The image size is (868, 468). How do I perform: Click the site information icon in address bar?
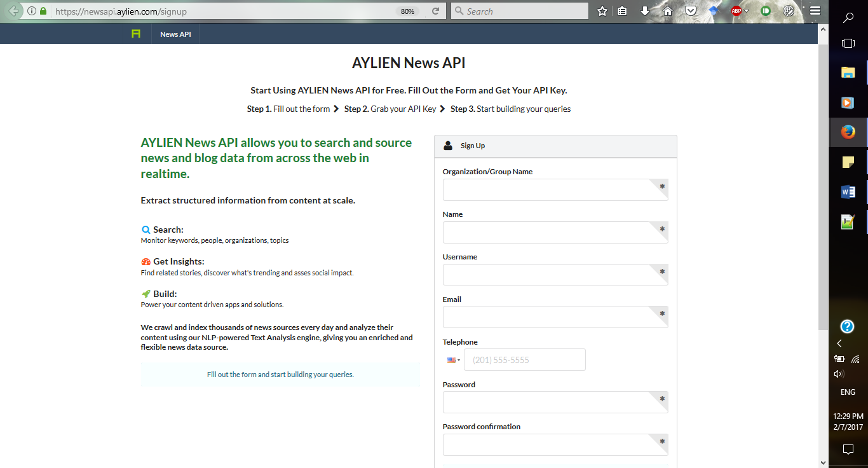click(32, 11)
